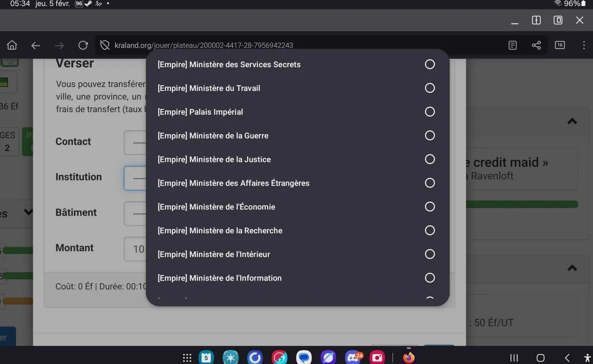Image resolution: width=593 pixels, height=364 pixels.
Task: Choose Ministère des Affaires Étrangères
Action: click(297, 183)
